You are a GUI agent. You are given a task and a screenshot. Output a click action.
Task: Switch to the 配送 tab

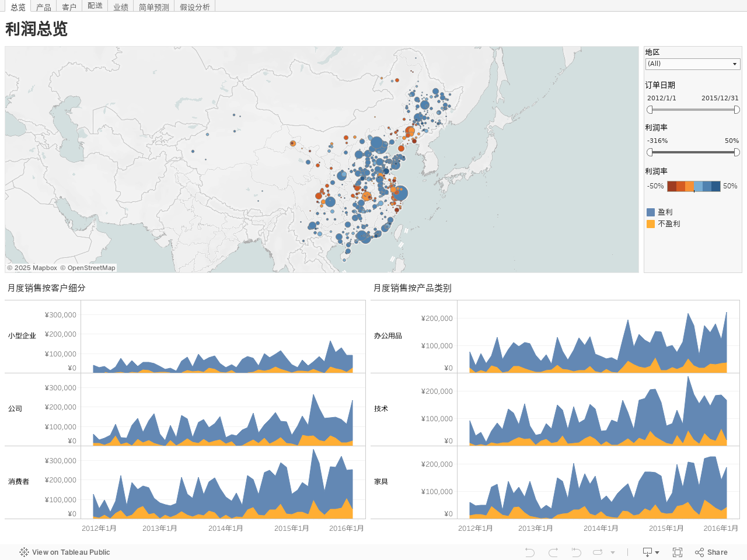tap(95, 6)
